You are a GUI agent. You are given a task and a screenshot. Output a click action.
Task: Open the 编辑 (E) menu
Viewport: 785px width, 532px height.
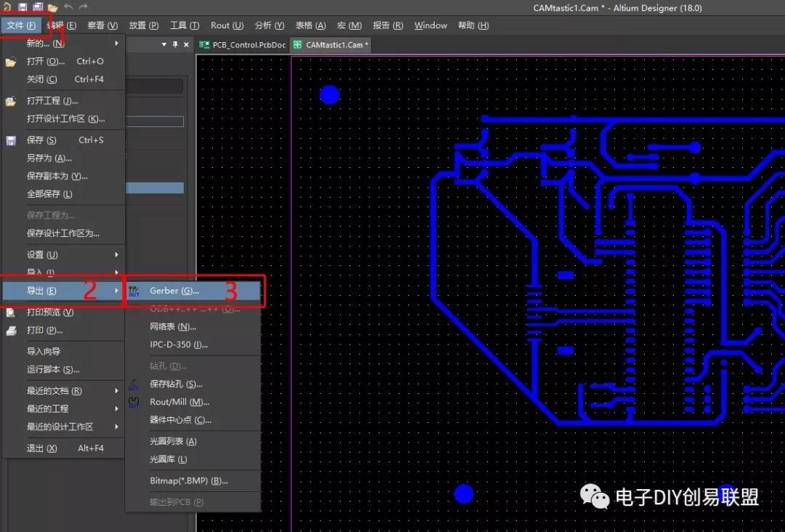(x=62, y=25)
